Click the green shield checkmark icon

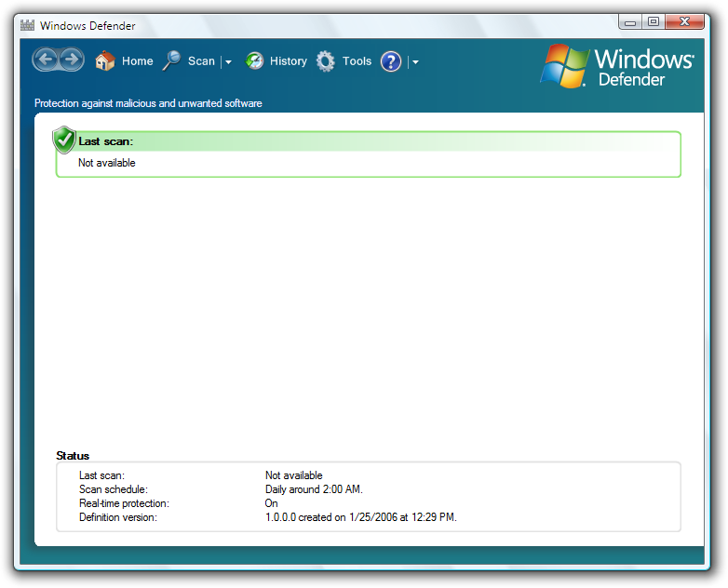tap(64, 140)
